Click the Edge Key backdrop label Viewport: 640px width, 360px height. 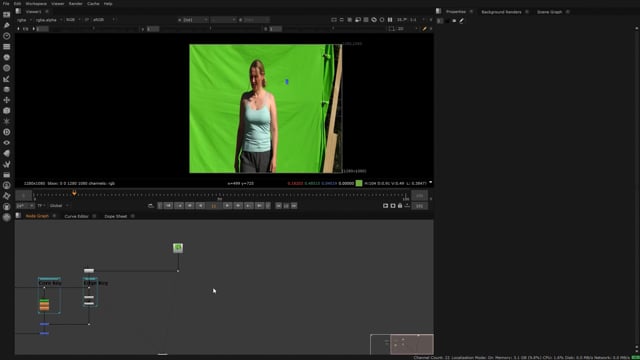pyautogui.click(x=96, y=283)
